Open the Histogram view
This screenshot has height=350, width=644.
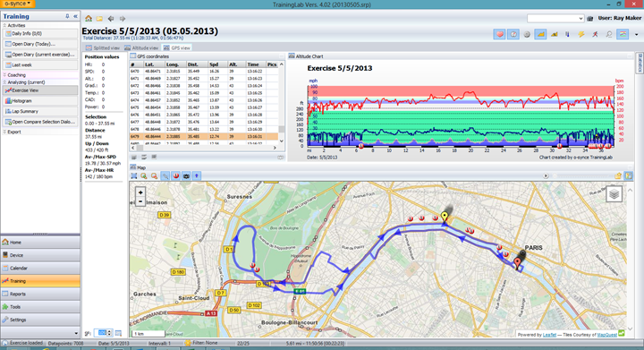(40, 100)
